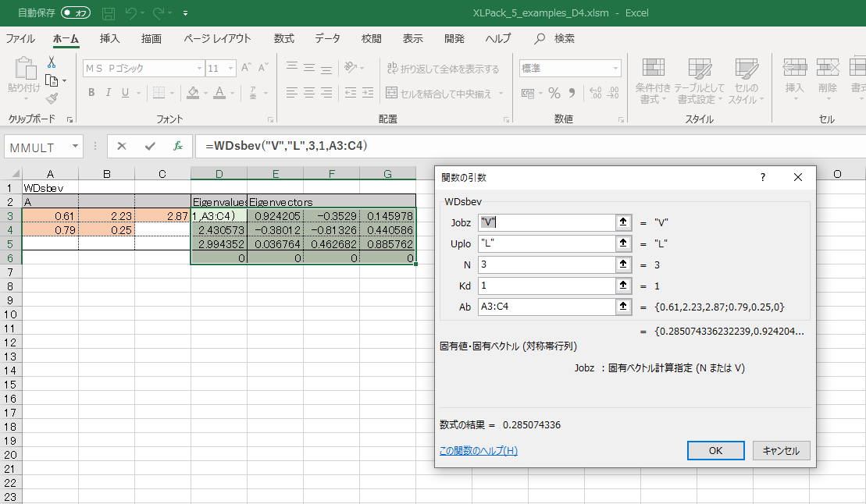Screen dimensions: 866x504
Task: Collapse dialog via Jobz range selector icon
Action: (x=623, y=222)
